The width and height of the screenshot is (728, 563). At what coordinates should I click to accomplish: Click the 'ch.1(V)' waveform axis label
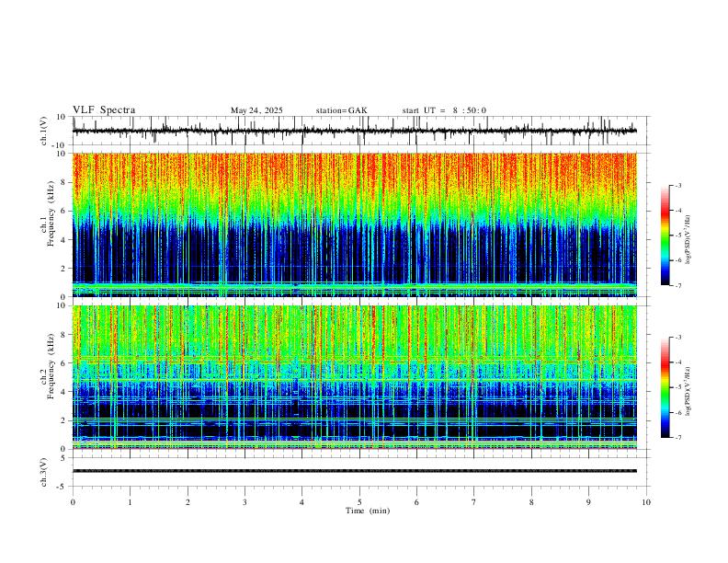click(44, 131)
